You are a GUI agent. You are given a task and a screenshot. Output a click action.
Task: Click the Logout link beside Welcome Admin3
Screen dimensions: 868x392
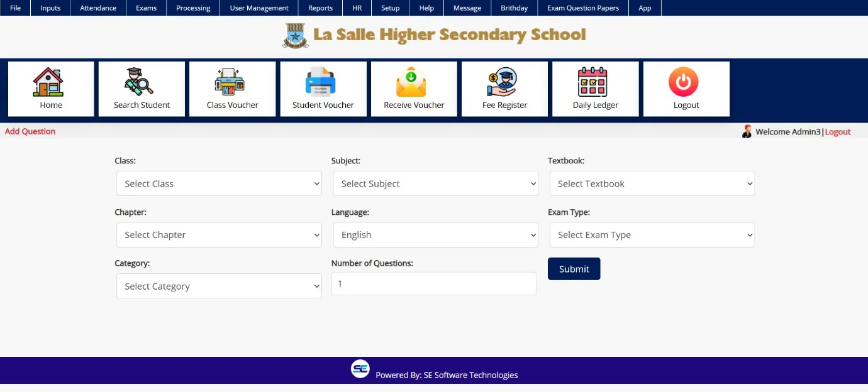[838, 132]
